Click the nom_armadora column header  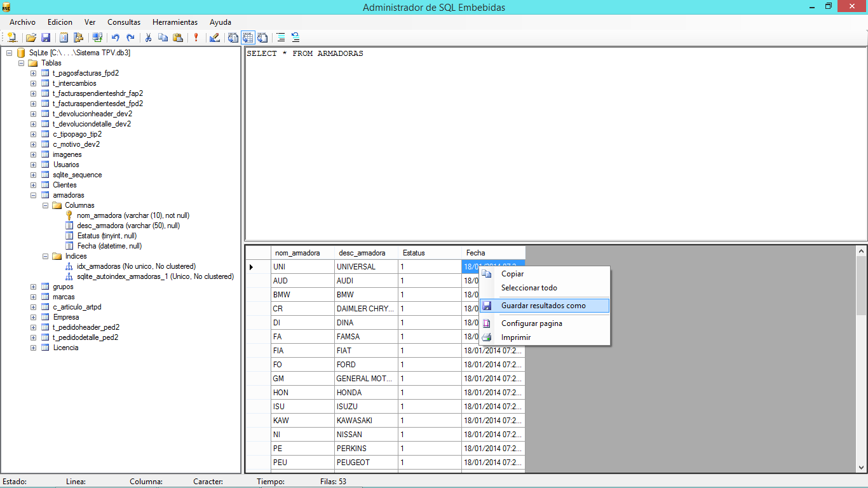pos(302,253)
